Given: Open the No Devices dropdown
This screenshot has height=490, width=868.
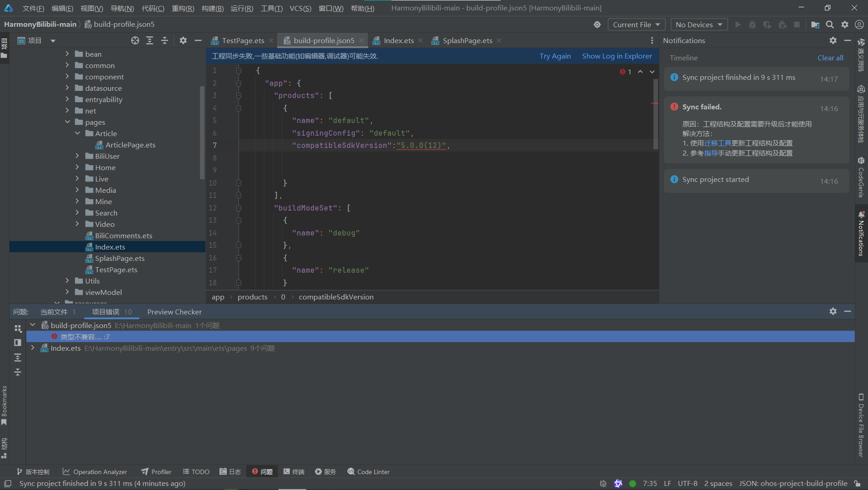Looking at the screenshot, I should pos(699,24).
